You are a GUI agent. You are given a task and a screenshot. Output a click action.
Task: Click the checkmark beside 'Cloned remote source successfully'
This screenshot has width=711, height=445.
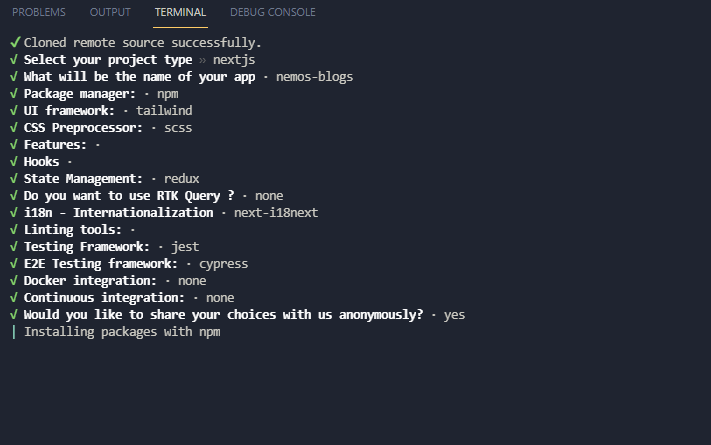(14, 43)
